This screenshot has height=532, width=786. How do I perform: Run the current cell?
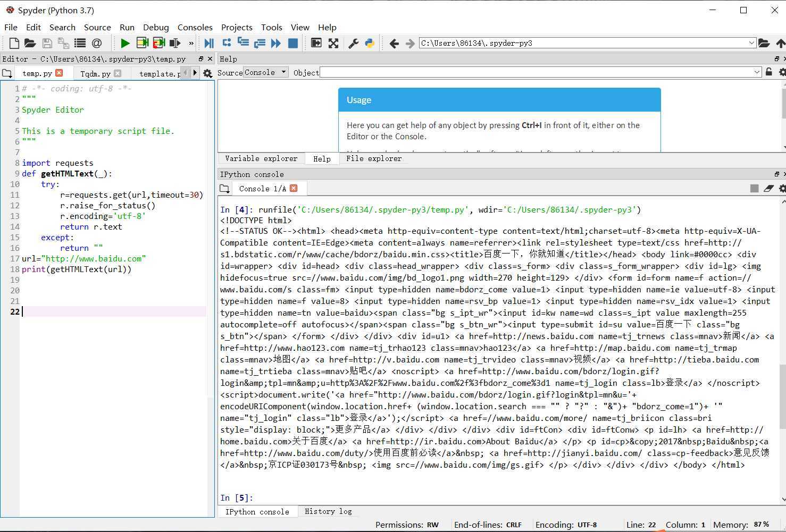pos(142,43)
